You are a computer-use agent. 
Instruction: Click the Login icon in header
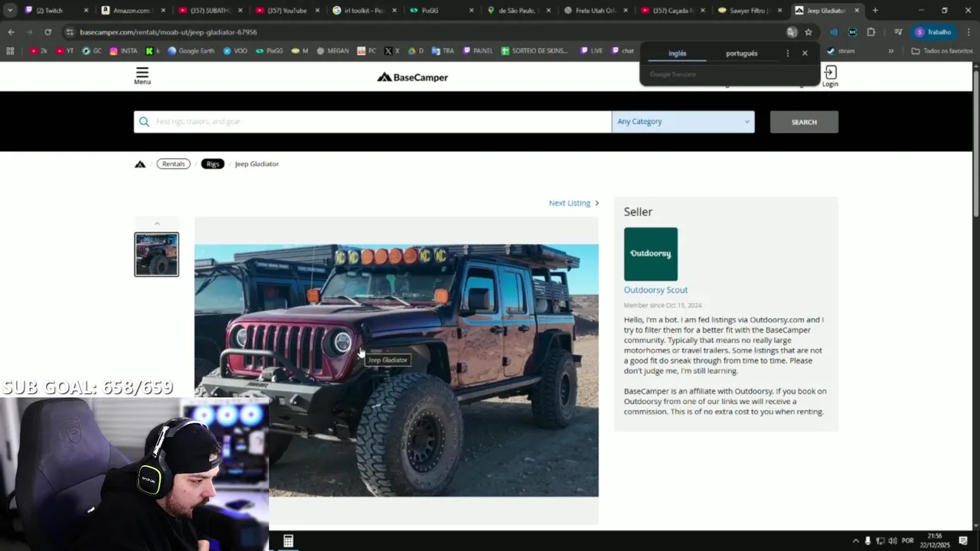(830, 76)
